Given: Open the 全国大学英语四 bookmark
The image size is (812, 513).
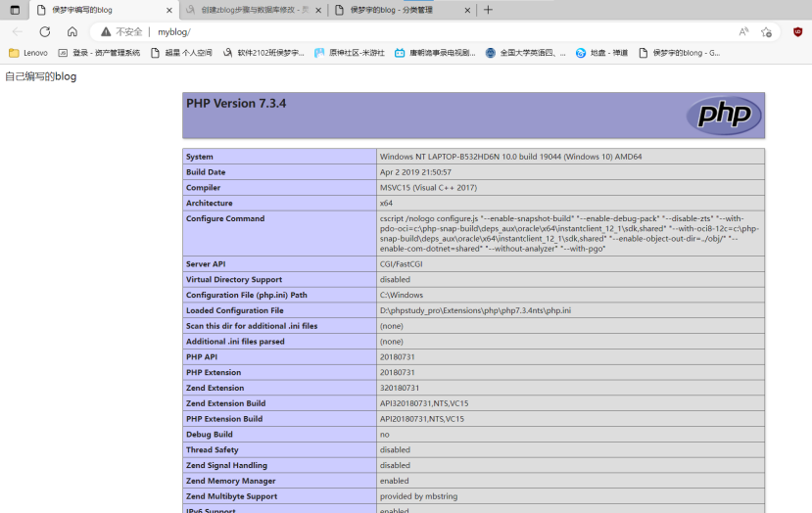Looking at the screenshot, I should coord(526,53).
